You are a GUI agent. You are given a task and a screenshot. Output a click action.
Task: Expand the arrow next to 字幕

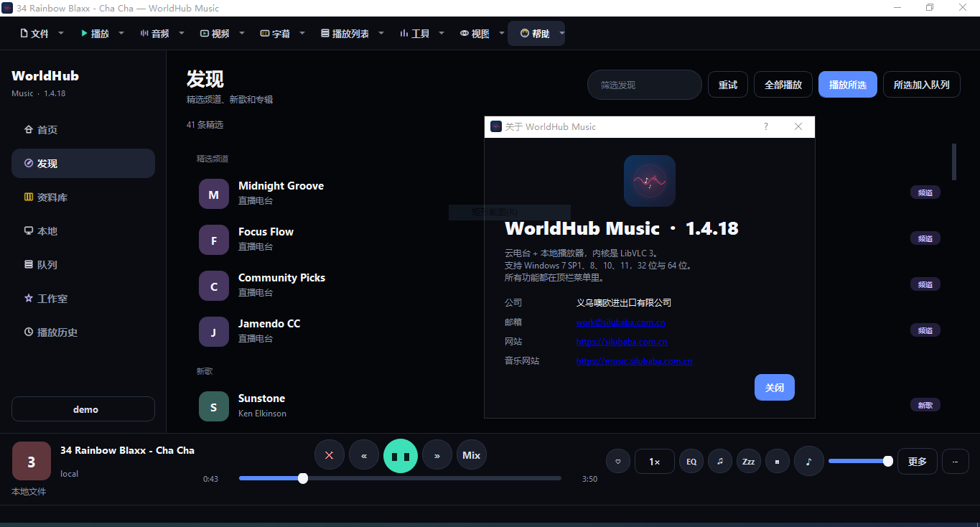302,33
